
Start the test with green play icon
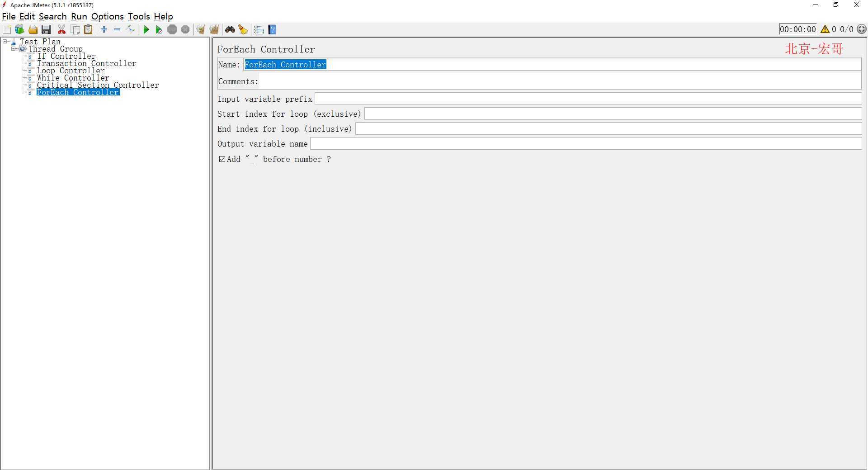pyautogui.click(x=146, y=30)
